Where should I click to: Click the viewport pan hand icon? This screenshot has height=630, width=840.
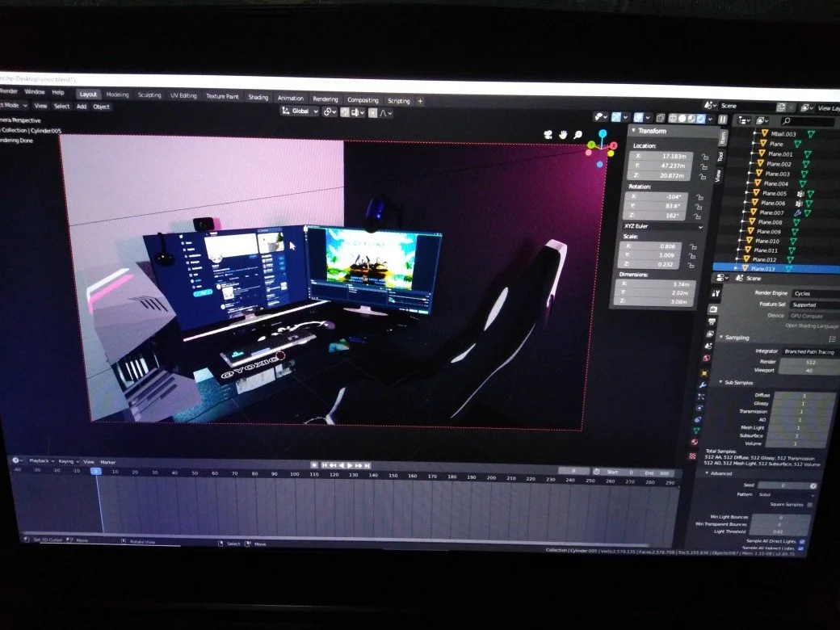pyautogui.click(x=563, y=134)
